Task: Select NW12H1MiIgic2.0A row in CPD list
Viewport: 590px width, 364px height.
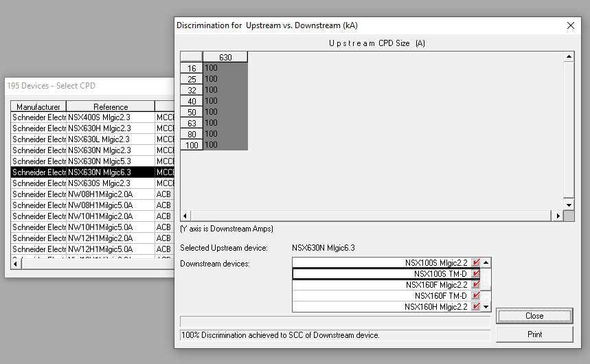Action: (93, 238)
